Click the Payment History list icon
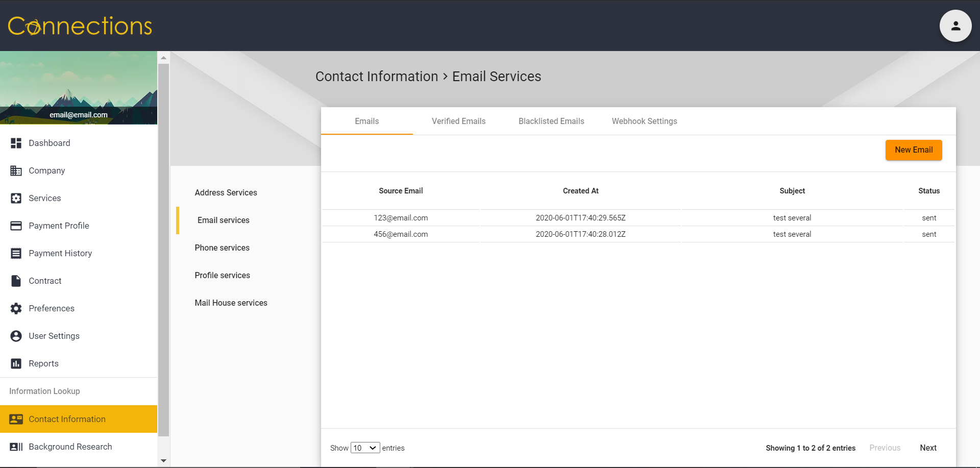Screen dimensions: 980x468 (x=16, y=253)
